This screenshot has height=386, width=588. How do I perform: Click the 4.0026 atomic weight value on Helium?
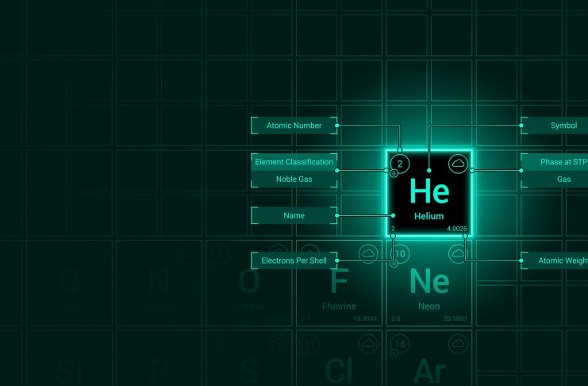click(457, 229)
